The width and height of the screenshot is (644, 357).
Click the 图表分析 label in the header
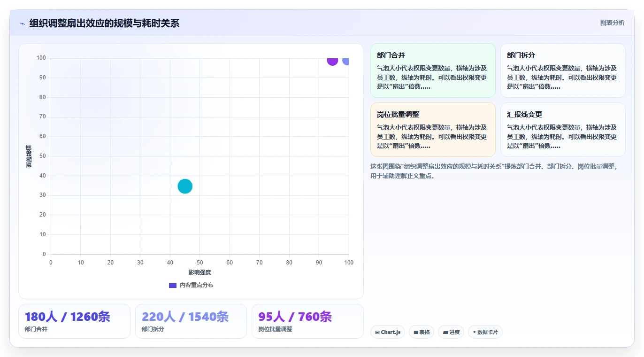(x=613, y=23)
